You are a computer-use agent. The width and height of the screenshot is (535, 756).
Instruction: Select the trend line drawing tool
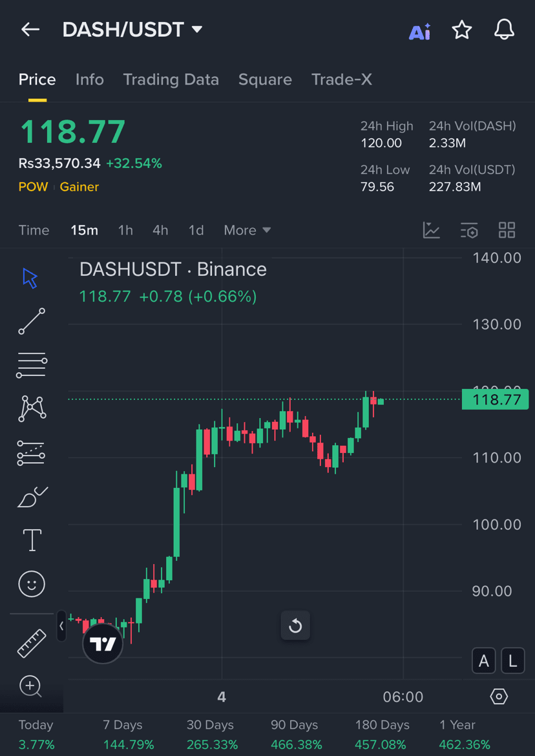click(x=32, y=322)
